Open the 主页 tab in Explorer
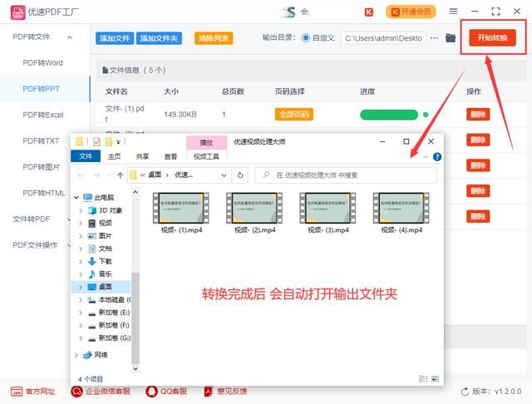 [114, 156]
